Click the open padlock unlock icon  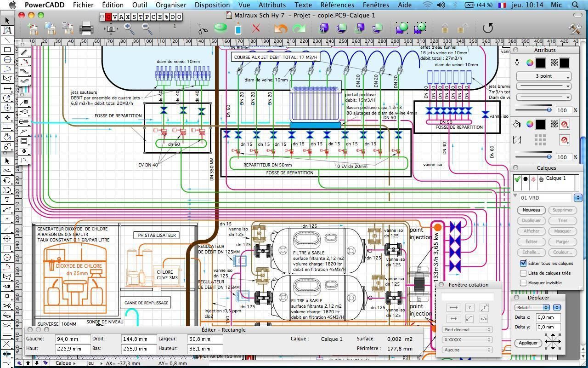click(x=462, y=29)
